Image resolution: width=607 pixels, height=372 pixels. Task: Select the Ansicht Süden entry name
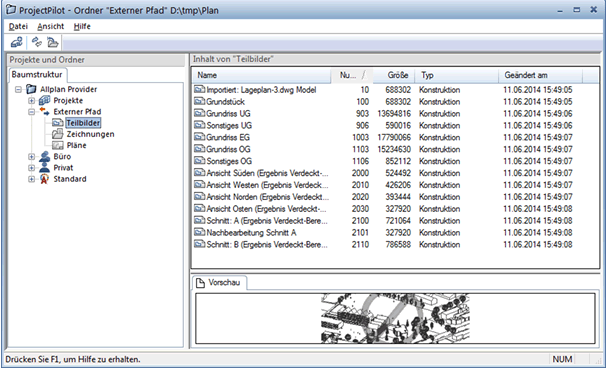267,173
